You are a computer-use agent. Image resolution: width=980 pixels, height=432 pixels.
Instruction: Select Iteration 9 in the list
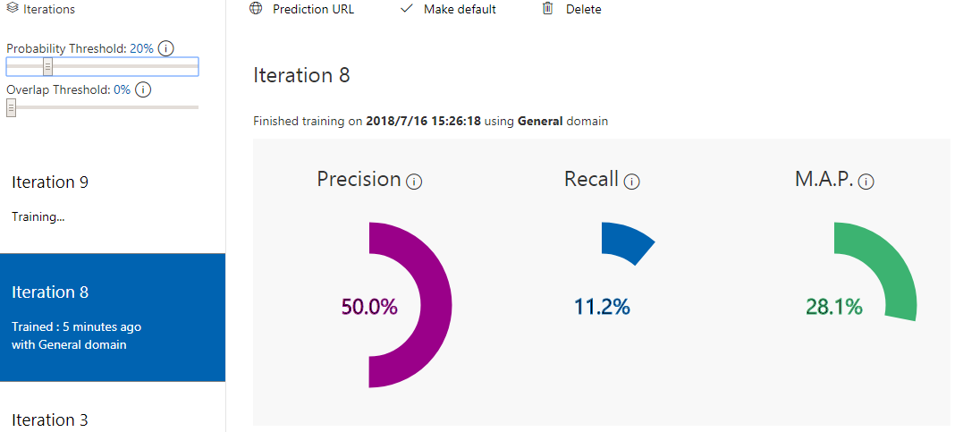[50, 182]
